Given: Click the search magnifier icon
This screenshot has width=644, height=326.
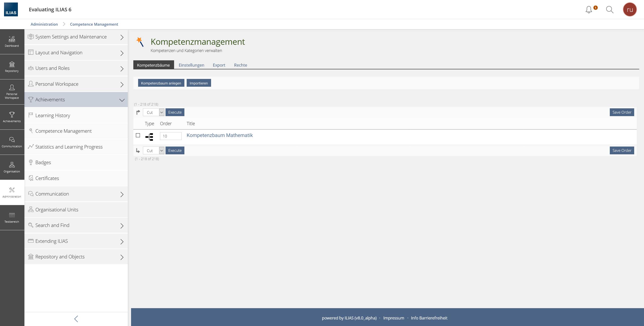Looking at the screenshot, I should [x=610, y=10].
